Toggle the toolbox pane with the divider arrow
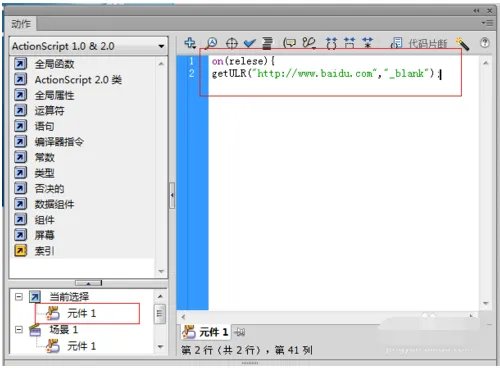The image size is (500, 369). 172,195
